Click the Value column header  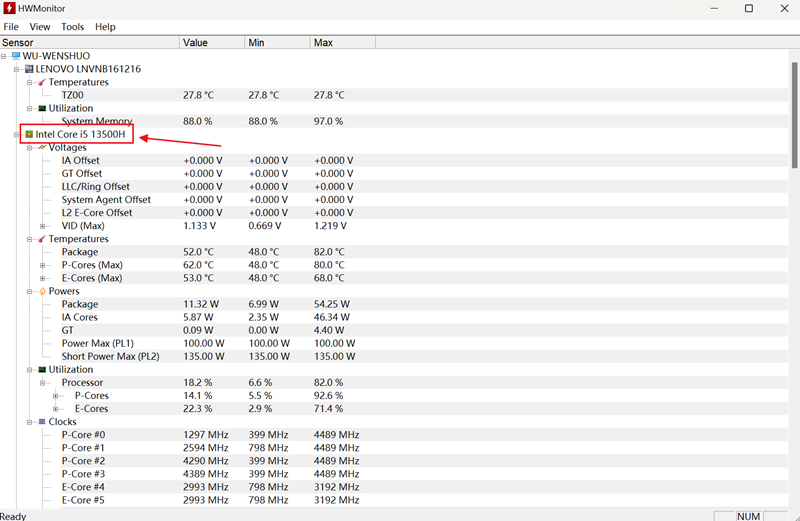click(x=212, y=42)
